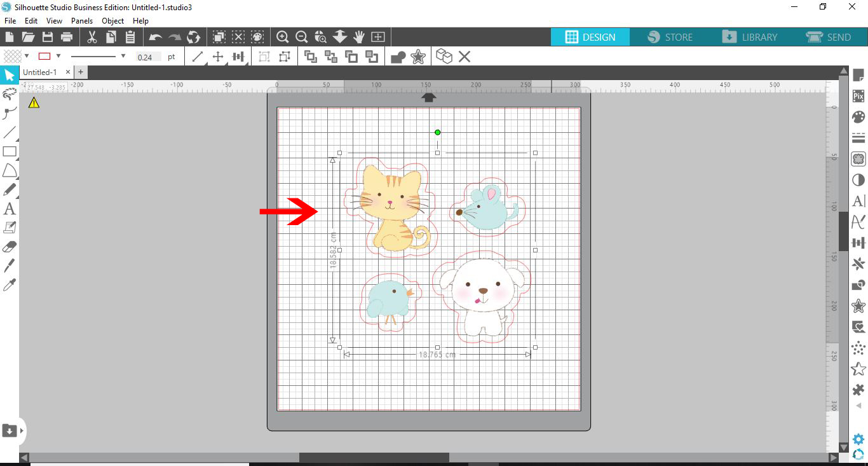The image size is (868, 466).
Task: Go to the STORE tab
Action: (670, 37)
